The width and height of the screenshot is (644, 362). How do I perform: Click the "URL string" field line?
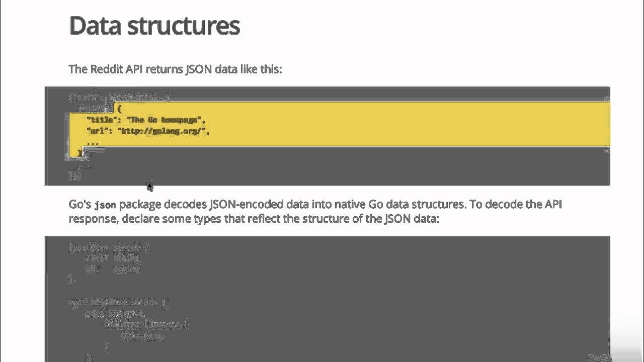[x=113, y=269]
